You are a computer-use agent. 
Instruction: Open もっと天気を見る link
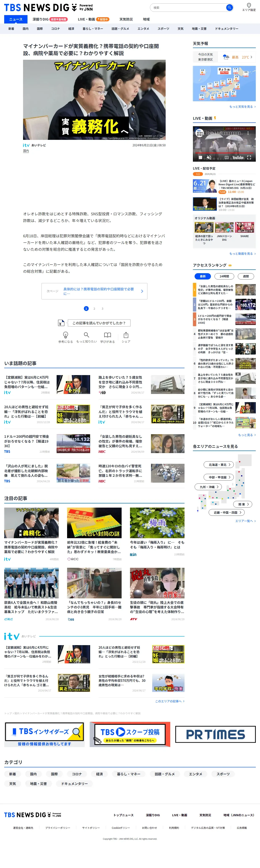point(242,107)
